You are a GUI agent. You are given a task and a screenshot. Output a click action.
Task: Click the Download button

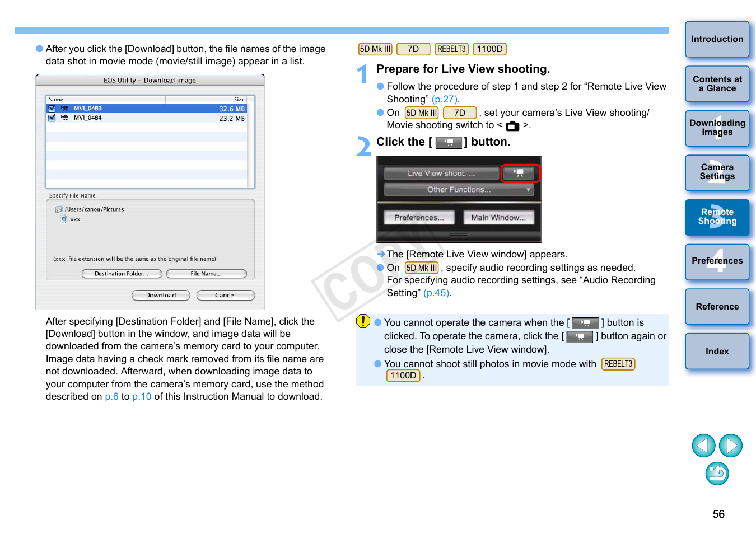click(x=161, y=295)
